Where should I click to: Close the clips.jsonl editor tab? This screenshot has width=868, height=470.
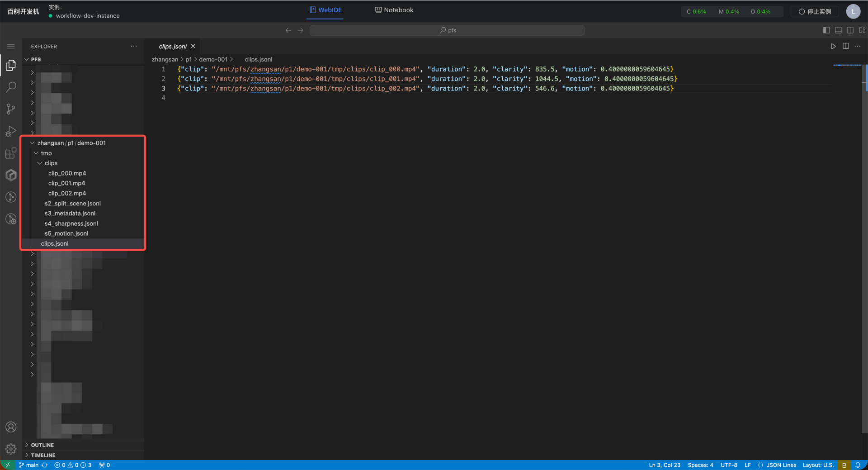pos(193,46)
